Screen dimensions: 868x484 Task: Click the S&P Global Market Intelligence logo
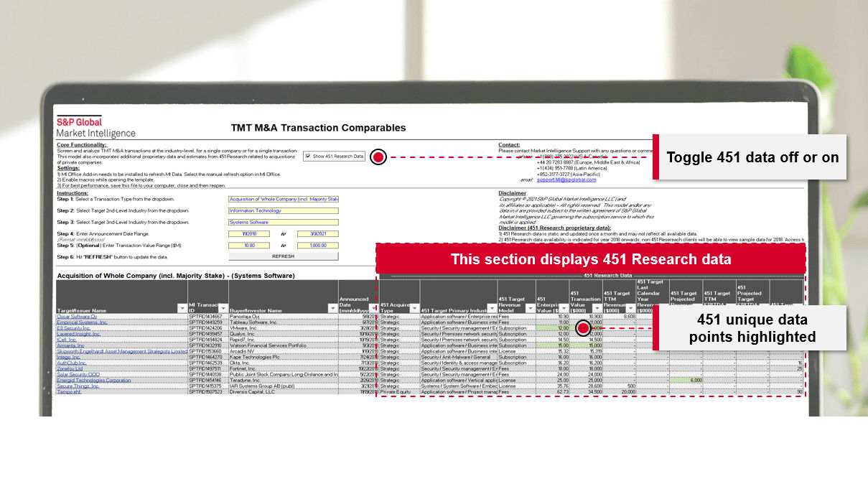click(x=95, y=127)
